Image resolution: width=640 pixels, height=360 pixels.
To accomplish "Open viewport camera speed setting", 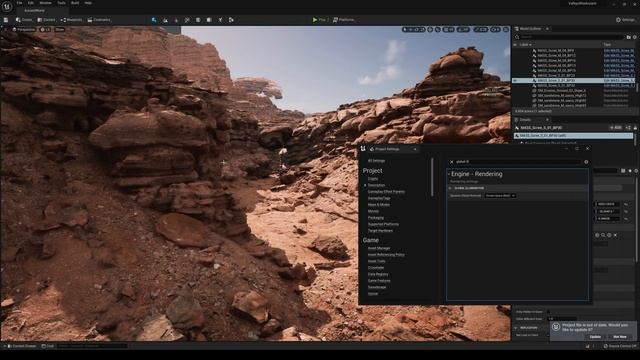I will [x=495, y=30].
